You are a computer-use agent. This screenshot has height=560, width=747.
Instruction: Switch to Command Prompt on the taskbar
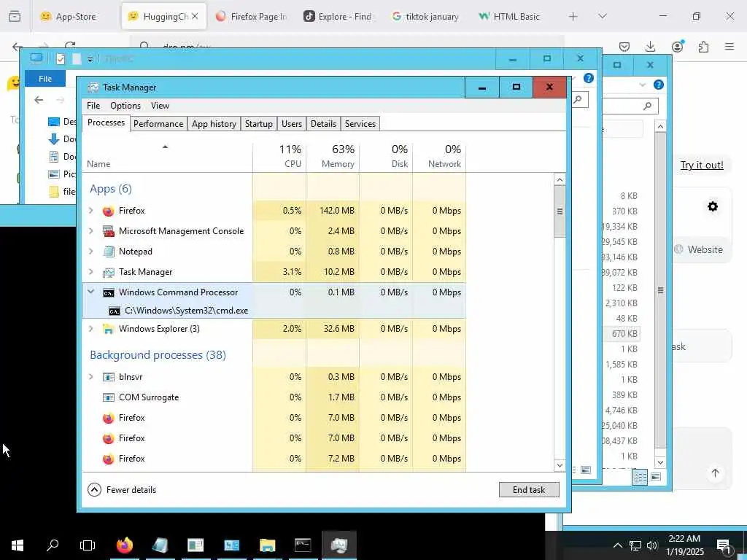tap(303, 545)
